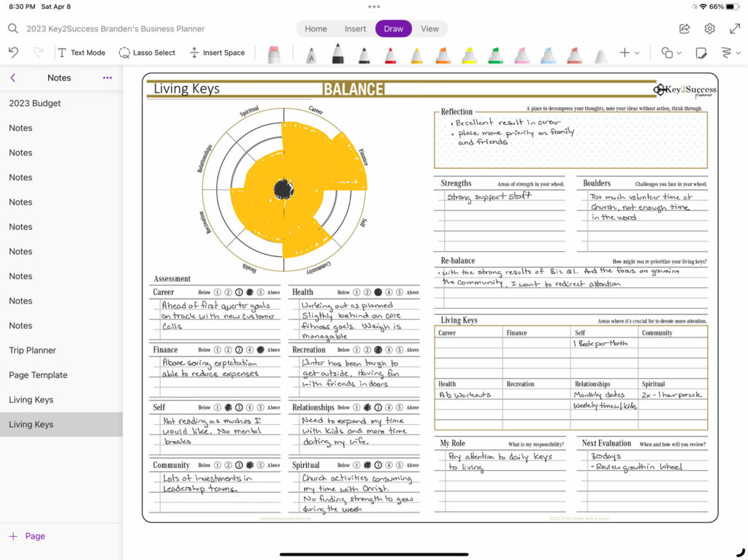748x560 pixels.
Task: Tap the battery indicator in status bar
Action: coord(733,7)
